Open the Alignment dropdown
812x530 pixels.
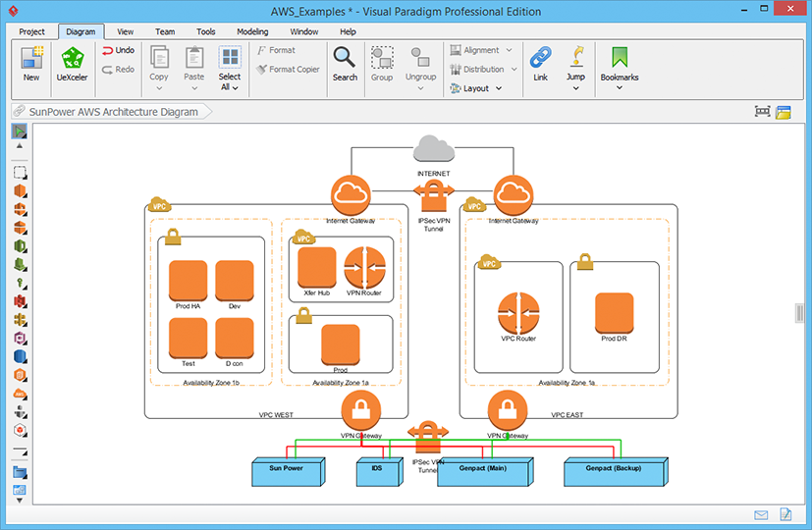pos(480,50)
